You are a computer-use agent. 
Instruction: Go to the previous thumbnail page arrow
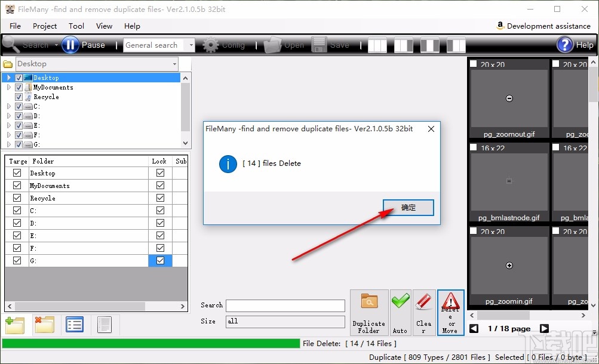[x=474, y=329]
